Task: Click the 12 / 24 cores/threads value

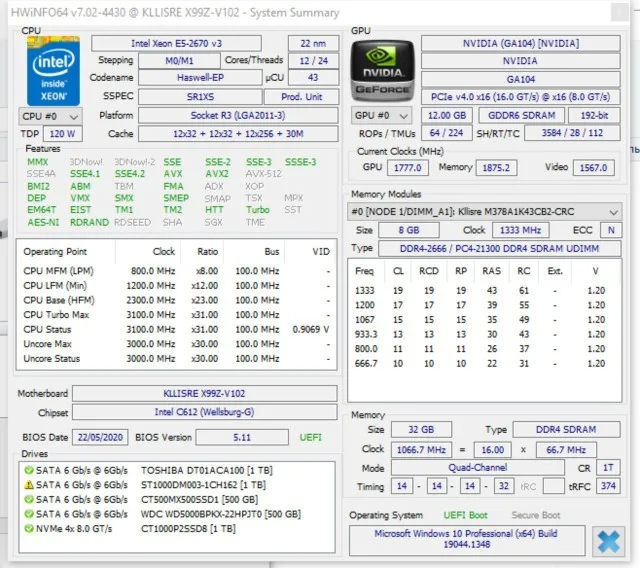Action: pos(313,61)
